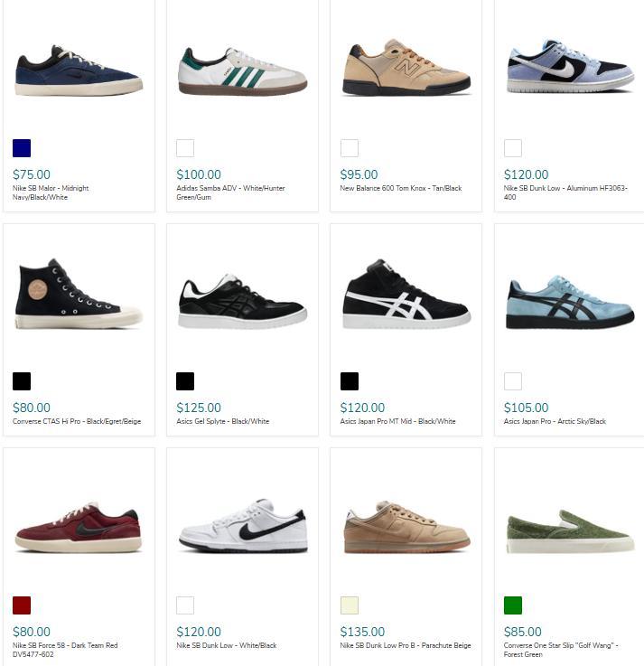Click the white swatch under New Balance 600
The image size is (644, 666).
point(350,148)
